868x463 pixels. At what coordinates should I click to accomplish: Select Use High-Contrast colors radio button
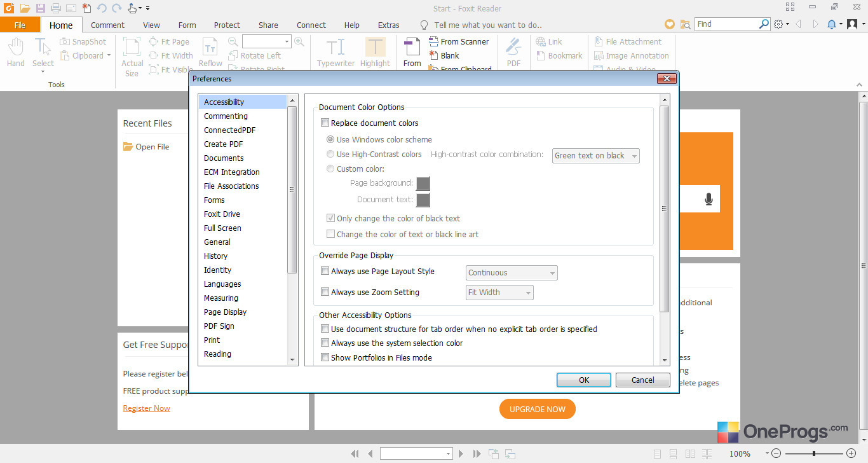tap(330, 154)
